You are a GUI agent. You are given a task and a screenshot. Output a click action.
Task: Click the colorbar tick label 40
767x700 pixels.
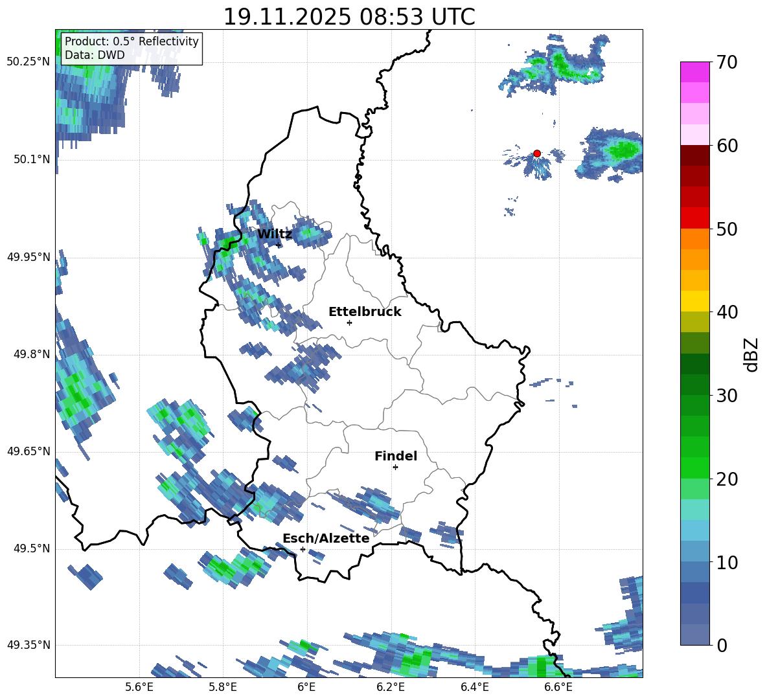tap(726, 312)
